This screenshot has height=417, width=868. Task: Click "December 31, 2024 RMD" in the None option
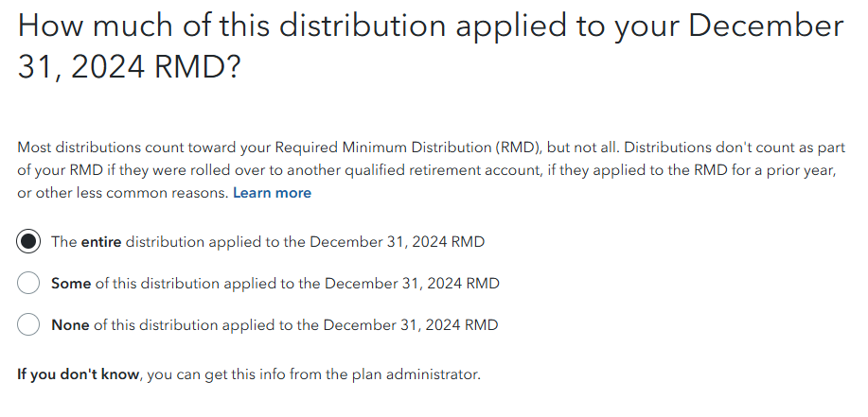(410, 324)
